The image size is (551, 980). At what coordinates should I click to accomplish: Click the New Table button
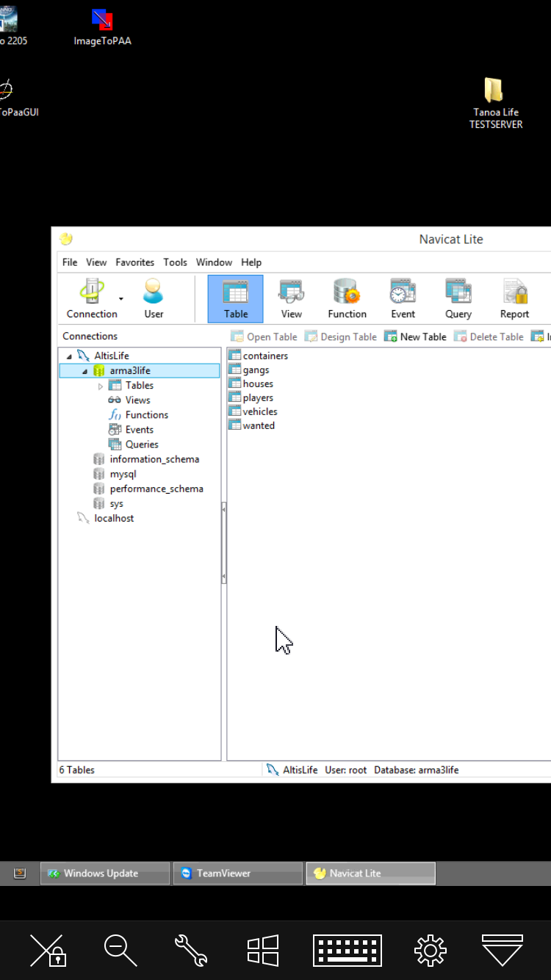click(415, 336)
